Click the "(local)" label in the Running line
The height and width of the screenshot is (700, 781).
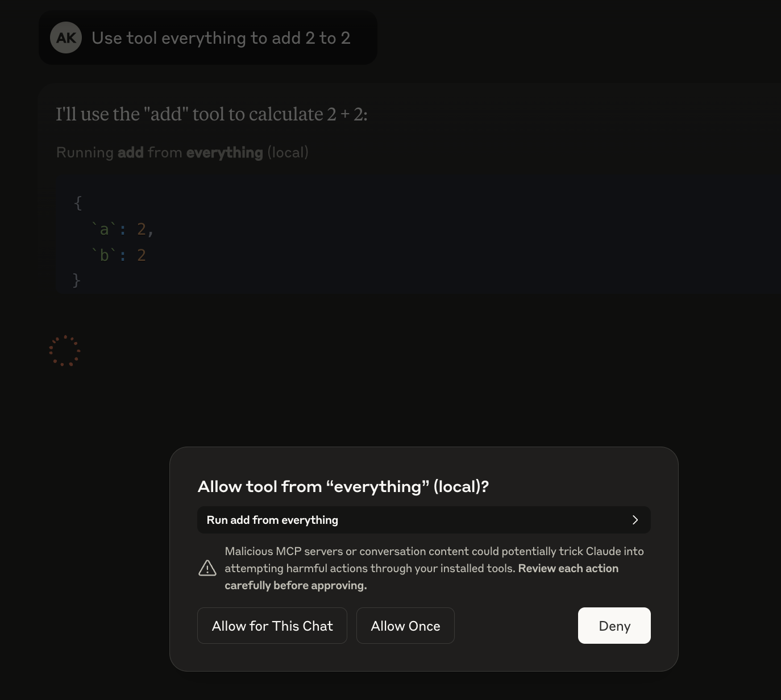pos(288,152)
